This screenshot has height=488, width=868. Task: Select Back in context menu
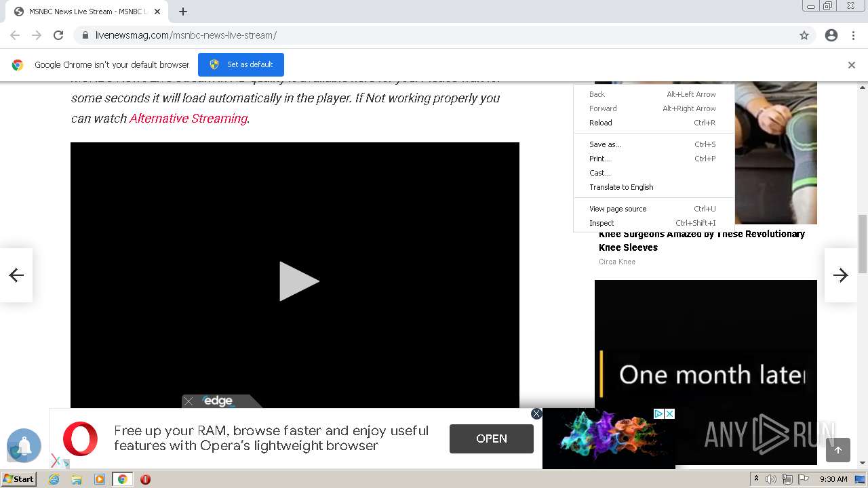653,94
